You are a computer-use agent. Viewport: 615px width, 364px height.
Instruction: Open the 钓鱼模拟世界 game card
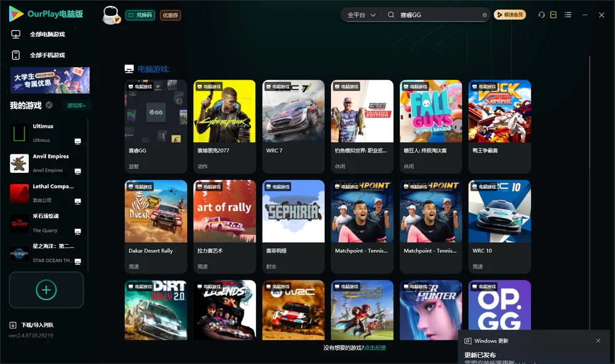(362, 126)
